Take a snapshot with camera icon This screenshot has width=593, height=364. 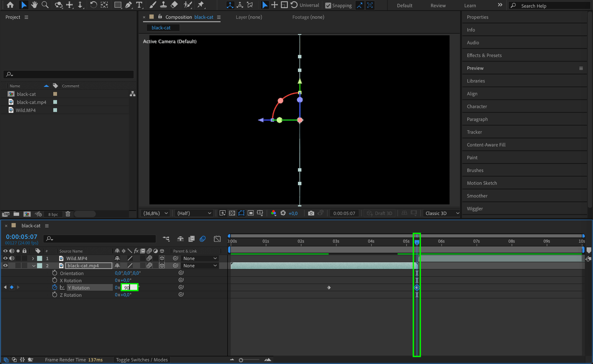[311, 213]
